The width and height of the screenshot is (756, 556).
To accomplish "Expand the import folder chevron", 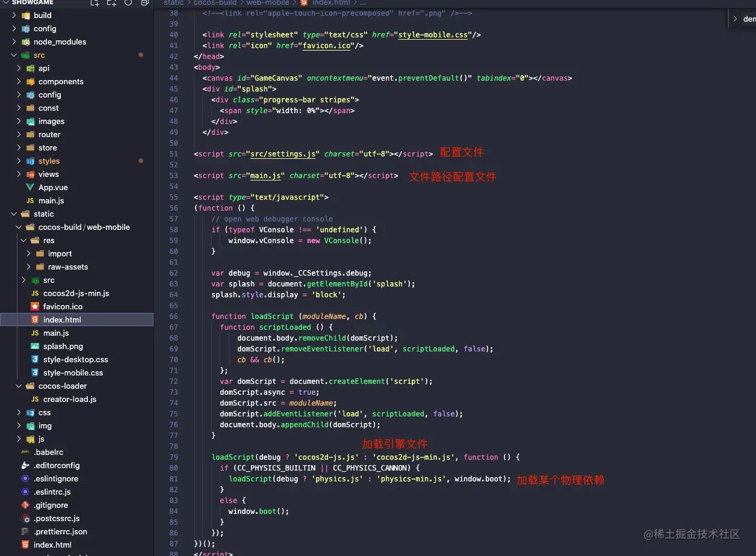I will [29, 253].
